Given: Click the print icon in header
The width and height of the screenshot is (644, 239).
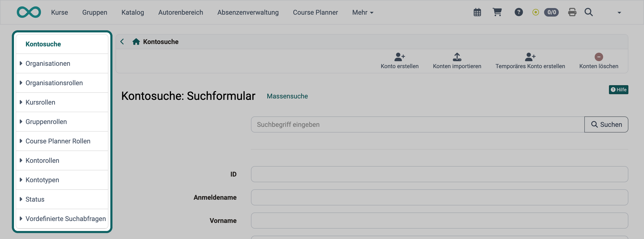Looking at the screenshot, I should 572,12.
